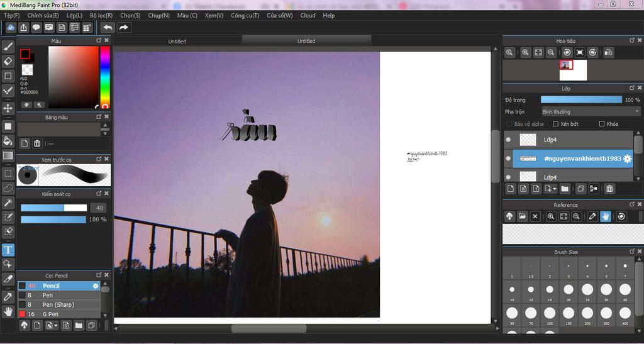Open the add layer dropdown arrow
644x344 pixels.
[554, 189]
